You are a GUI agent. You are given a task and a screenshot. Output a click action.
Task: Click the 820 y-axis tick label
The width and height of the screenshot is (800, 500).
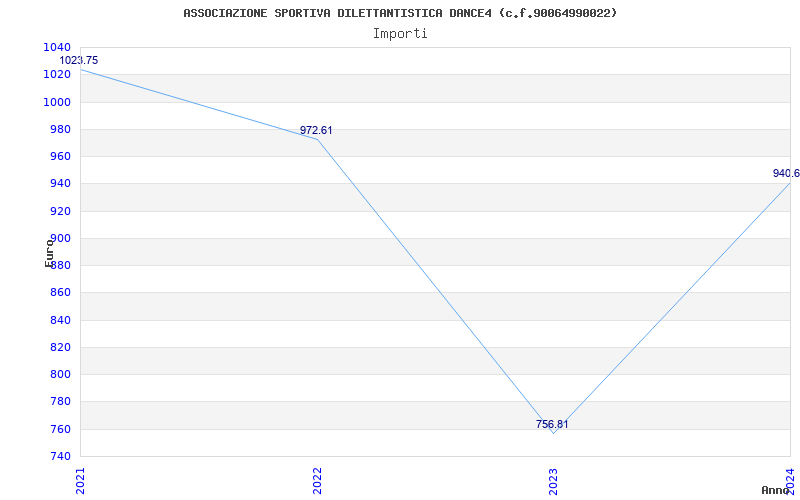click(60, 347)
